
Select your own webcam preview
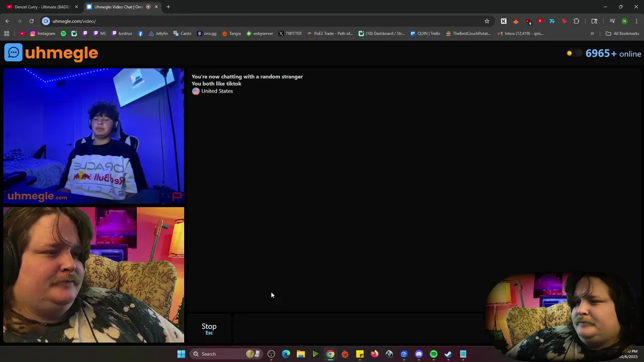[94, 275]
